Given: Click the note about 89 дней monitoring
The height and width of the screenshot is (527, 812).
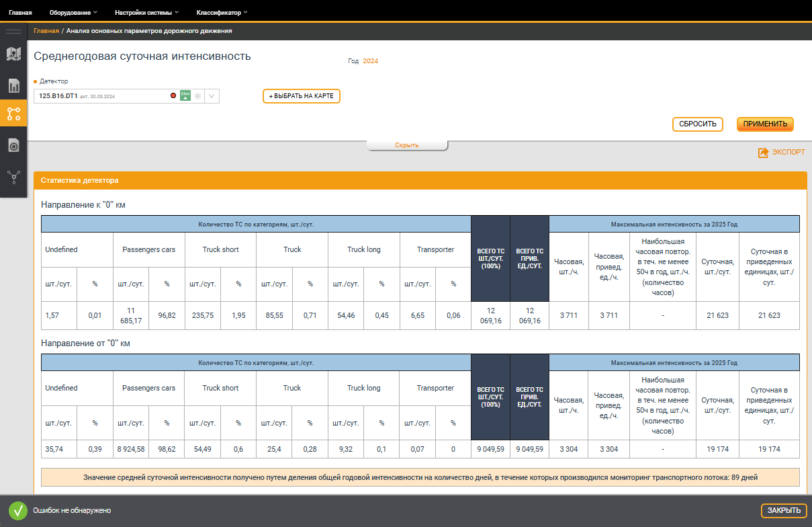Looking at the screenshot, I should (420, 477).
